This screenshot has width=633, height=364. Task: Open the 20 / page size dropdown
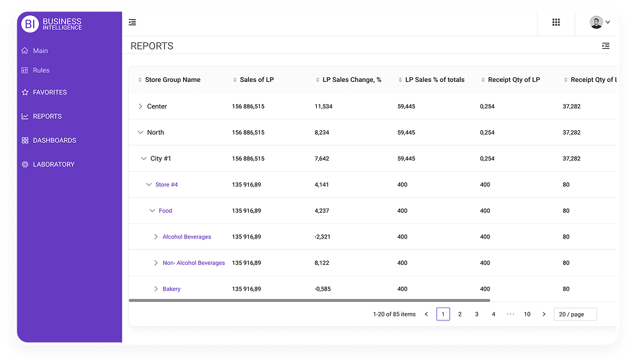click(x=575, y=314)
